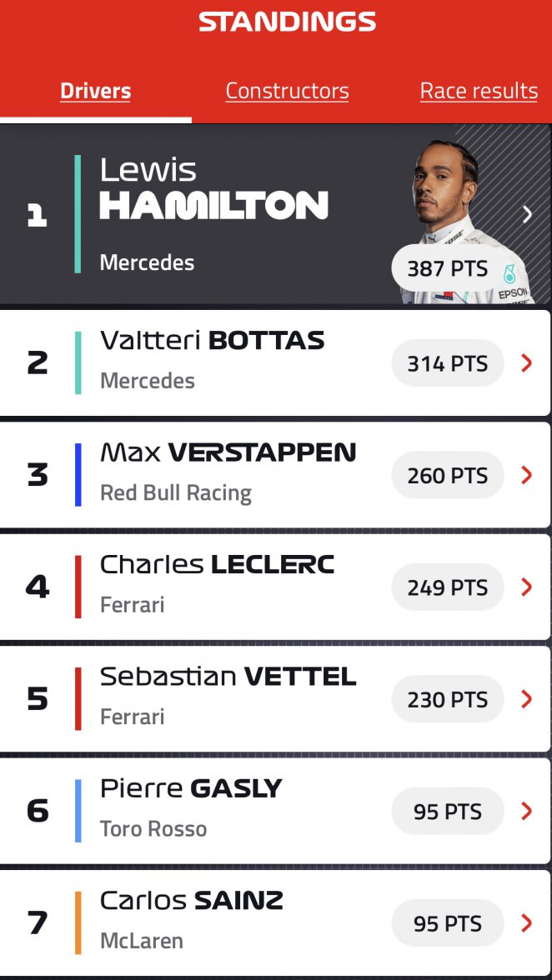Image resolution: width=552 pixels, height=980 pixels.
Task: Select the Drivers tab
Action: pyautogui.click(x=95, y=91)
